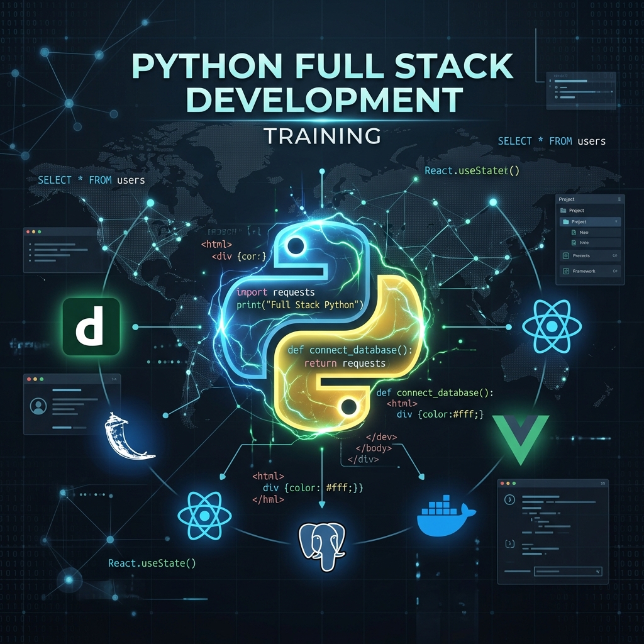Screen dimensions: 644x644
Task: Expand the Framework row arrow
Action: tap(615, 271)
